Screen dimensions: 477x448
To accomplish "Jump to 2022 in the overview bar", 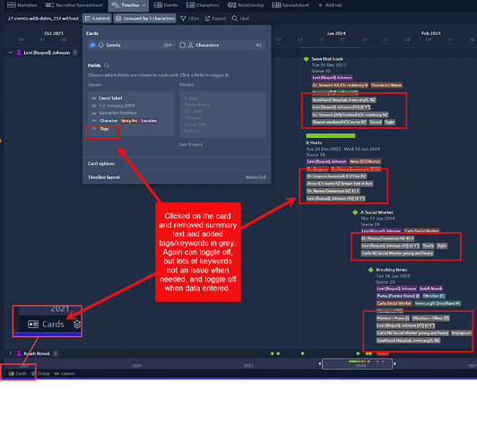I will click(136, 366).
